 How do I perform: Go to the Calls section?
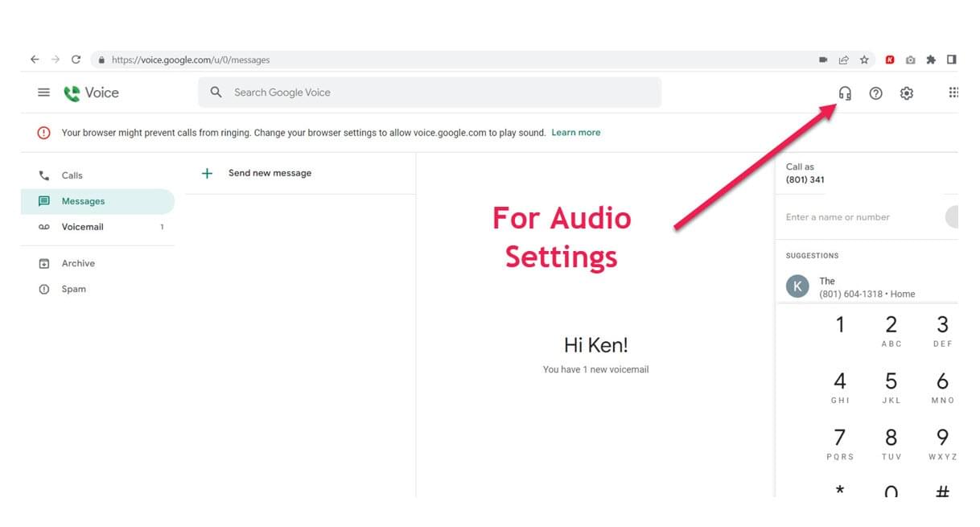click(x=72, y=175)
